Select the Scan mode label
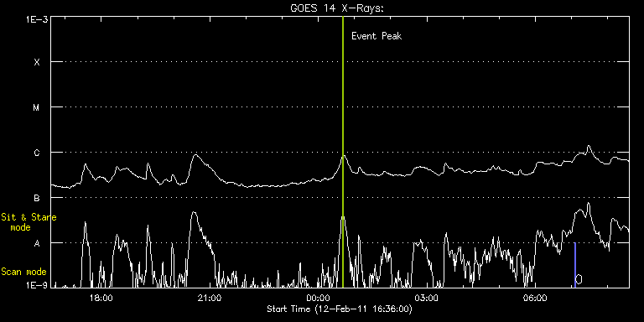The height and width of the screenshot is (322, 644). coord(23,272)
